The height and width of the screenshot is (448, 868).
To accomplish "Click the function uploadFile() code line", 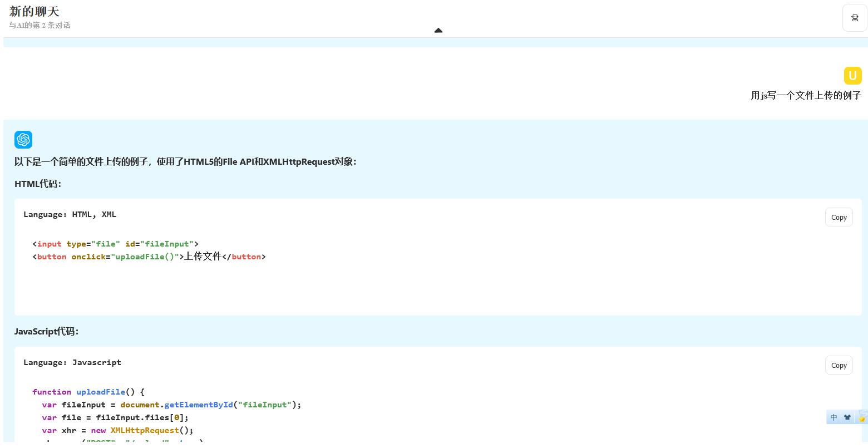I will point(88,392).
